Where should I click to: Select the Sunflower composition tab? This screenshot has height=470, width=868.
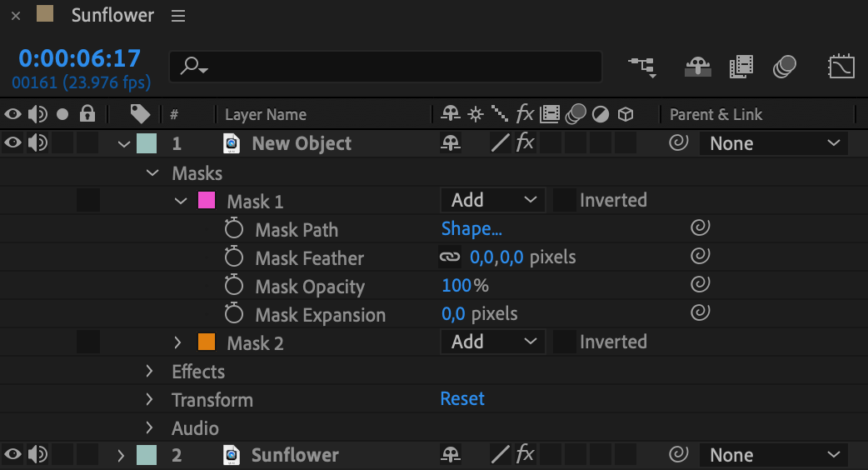[112, 16]
